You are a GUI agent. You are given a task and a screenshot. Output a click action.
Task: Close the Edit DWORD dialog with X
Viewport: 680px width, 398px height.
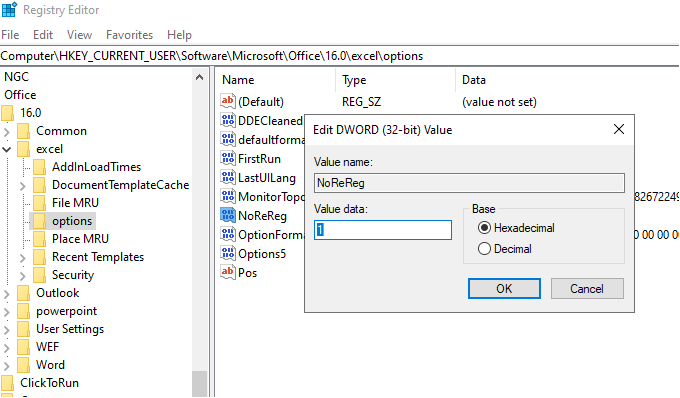(x=619, y=129)
